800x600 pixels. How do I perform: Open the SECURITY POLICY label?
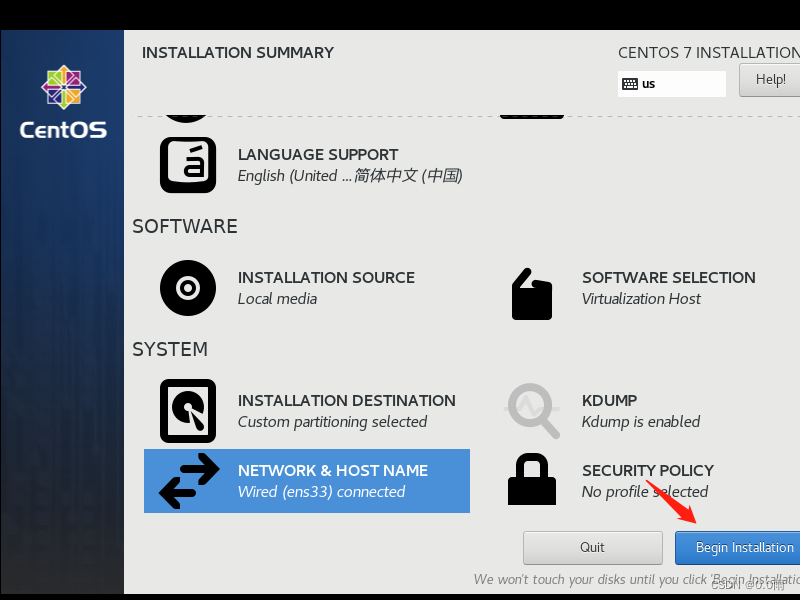pos(648,470)
